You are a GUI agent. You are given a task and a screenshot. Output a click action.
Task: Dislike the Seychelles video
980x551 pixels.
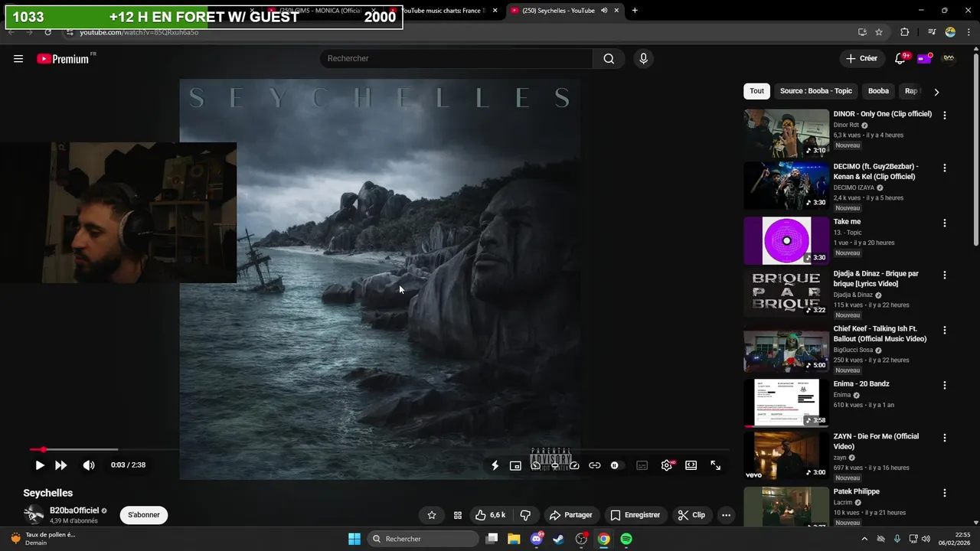pos(525,515)
